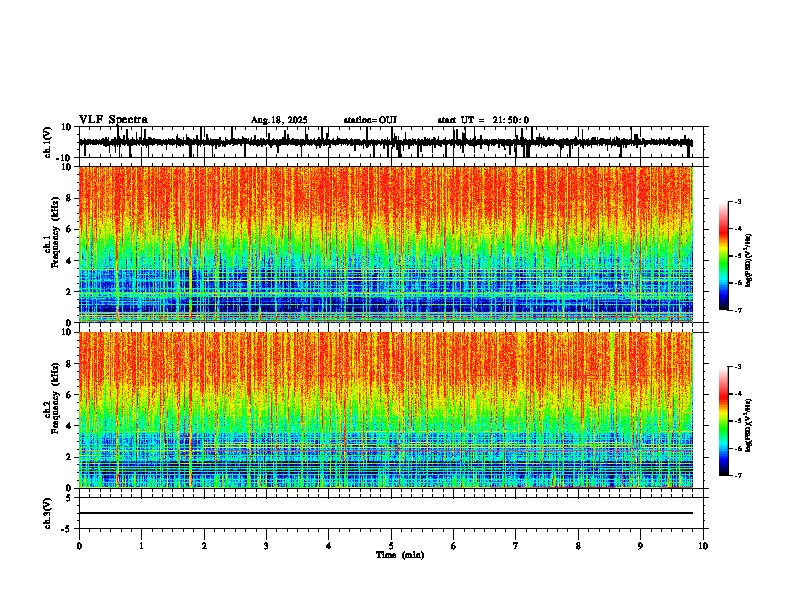Click the time axis tick label "10"
792x612 pixels.
pyautogui.click(x=703, y=546)
